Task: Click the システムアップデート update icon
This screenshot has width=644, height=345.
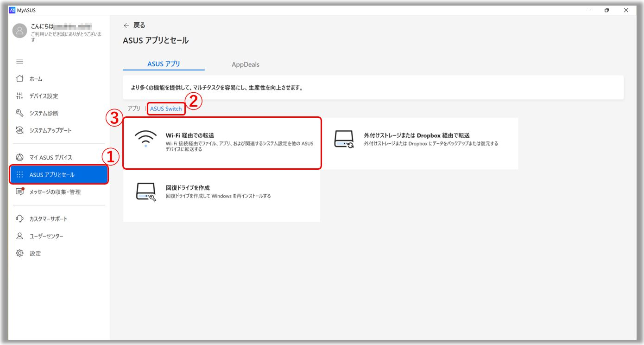Action: pyautogui.click(x=19, y=130)
